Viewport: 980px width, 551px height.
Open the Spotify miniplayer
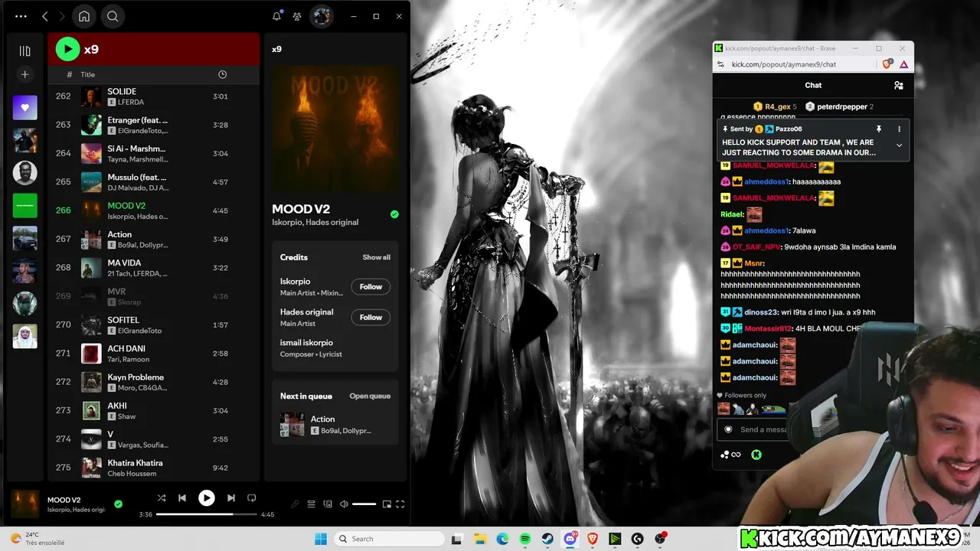[x=387, y=504]
